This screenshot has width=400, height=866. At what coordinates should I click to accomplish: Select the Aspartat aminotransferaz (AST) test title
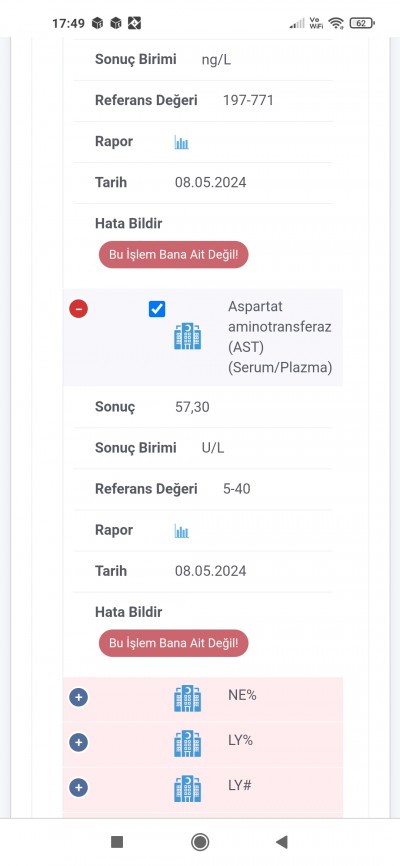280,337
